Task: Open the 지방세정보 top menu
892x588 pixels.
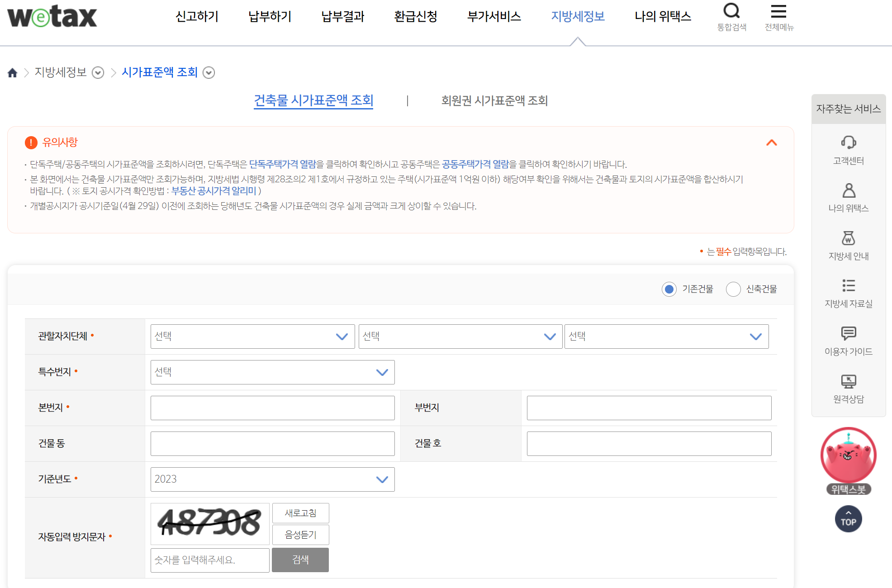Action: click(578, 17)
